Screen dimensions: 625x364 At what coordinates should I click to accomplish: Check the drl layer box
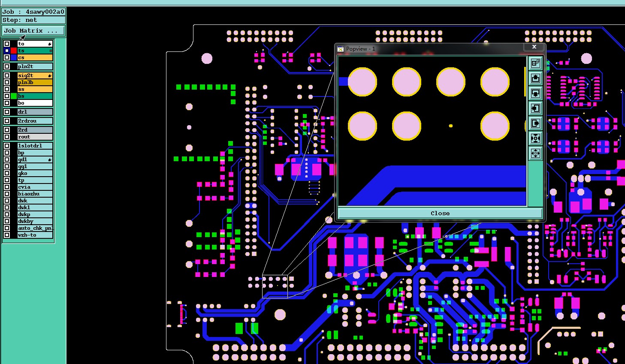[x=7, y=112]
